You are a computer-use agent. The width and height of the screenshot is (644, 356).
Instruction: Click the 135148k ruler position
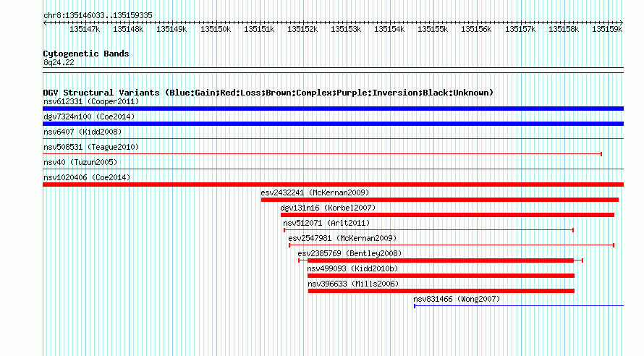128,29
